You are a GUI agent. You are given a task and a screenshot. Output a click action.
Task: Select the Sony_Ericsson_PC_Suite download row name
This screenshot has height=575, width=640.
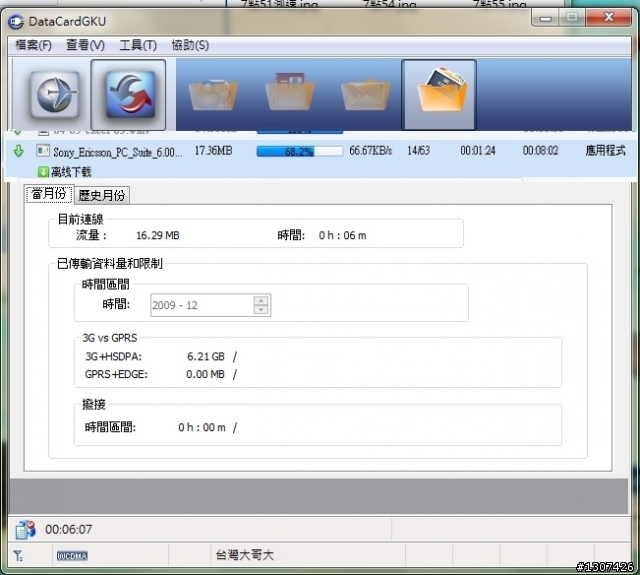pyautogui.click(x=118, y=152)
